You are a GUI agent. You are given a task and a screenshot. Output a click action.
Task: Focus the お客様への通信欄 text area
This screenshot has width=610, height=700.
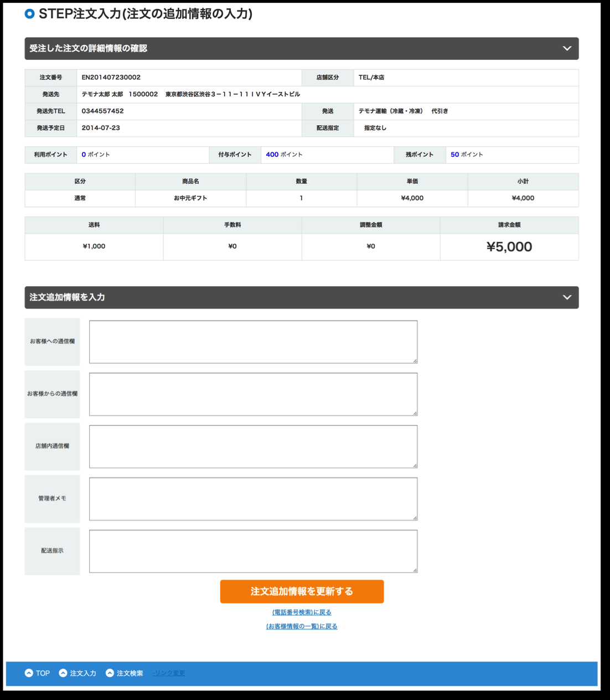click(x=253, y=342)
